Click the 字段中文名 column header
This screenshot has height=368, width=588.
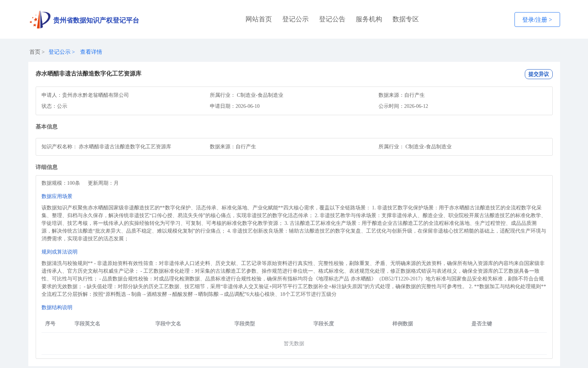pos(168,323)
